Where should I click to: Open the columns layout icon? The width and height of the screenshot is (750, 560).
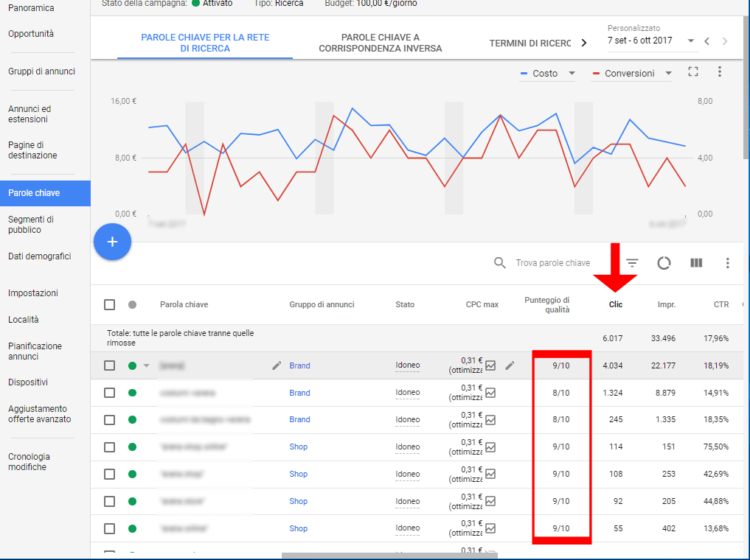coord(696,263)
